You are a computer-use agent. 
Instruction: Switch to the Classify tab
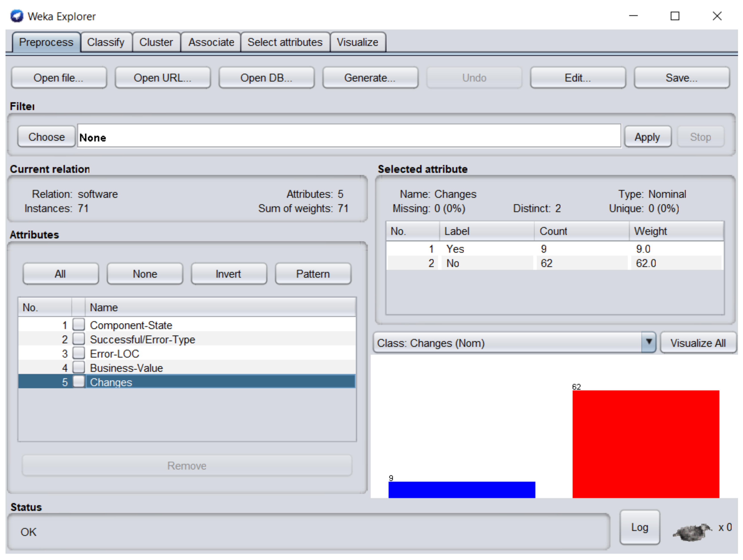coord(106,42)
